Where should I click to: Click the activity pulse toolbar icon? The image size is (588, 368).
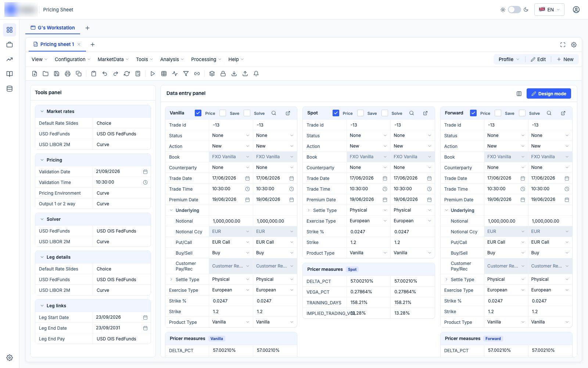(175, 74)
